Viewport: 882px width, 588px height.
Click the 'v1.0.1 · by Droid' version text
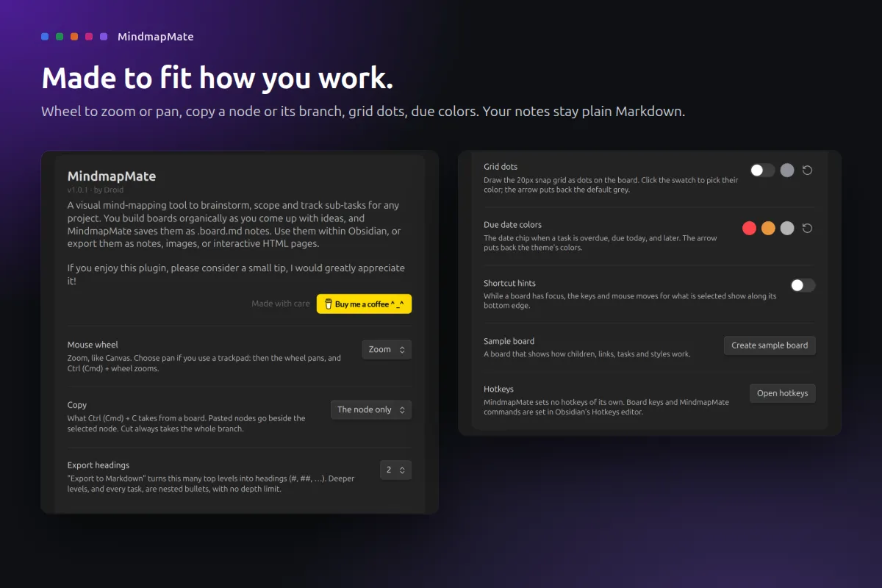click(x=96, y=190)
